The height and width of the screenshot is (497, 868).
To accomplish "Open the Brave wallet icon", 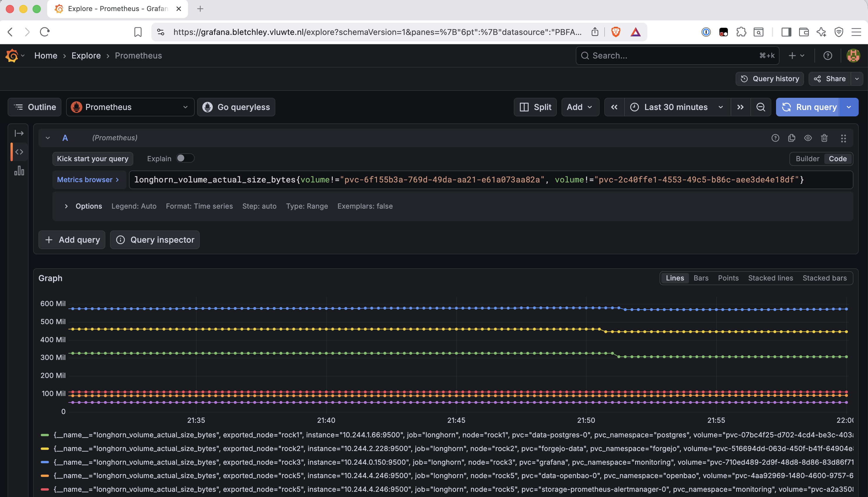I will point(804,32).
